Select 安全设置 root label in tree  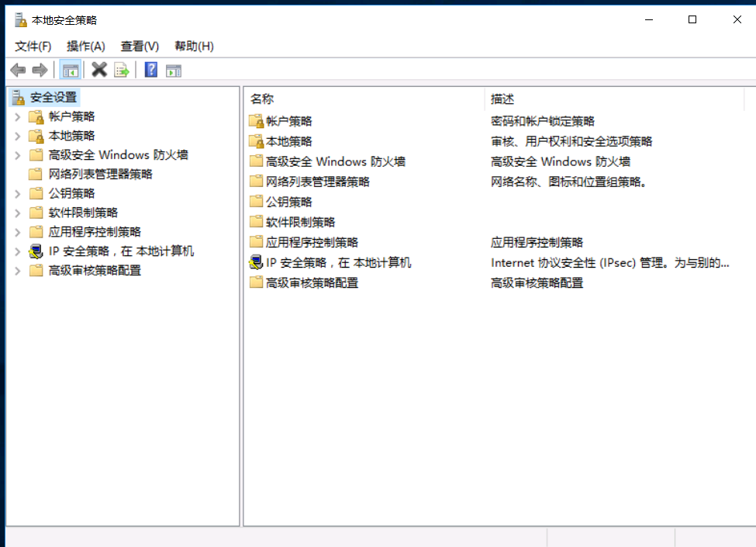tap(54, 98)
